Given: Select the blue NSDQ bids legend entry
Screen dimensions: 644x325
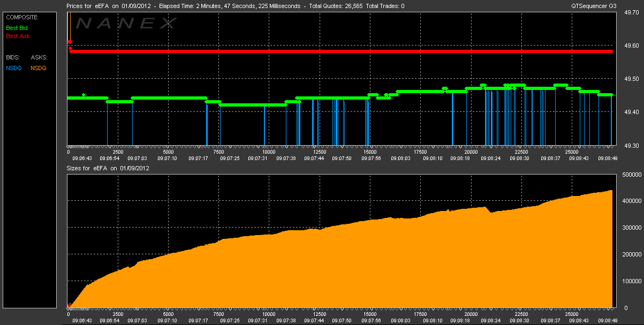Looking at the screenshot, I should (x=14, y=68).
